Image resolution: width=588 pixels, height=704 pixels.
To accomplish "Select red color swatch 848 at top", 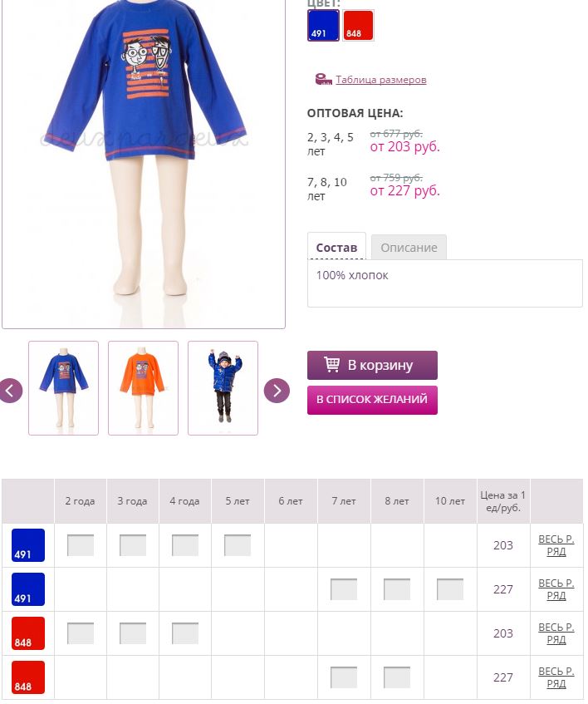I will pos(358,25).
